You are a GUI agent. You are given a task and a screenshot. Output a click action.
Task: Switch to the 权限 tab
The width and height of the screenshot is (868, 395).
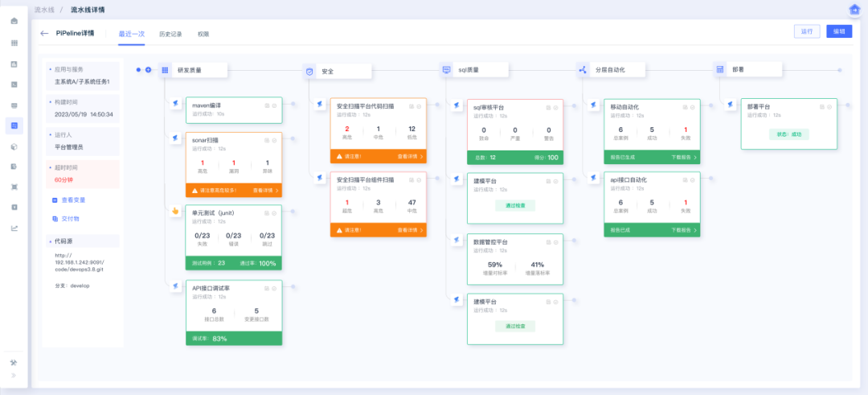pos(203,35)
